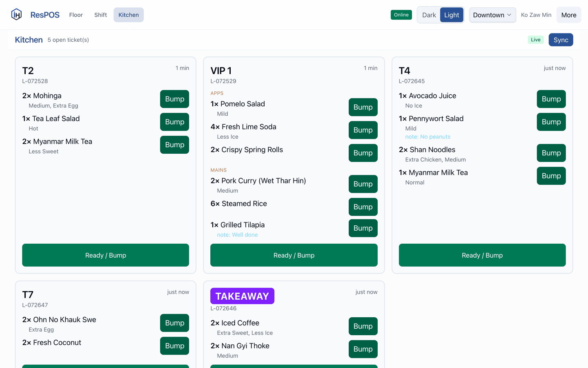Screen dimensions: 588x368
Task: Bump the Ohn No Khauk Swe item
Action: coord(174,323)
